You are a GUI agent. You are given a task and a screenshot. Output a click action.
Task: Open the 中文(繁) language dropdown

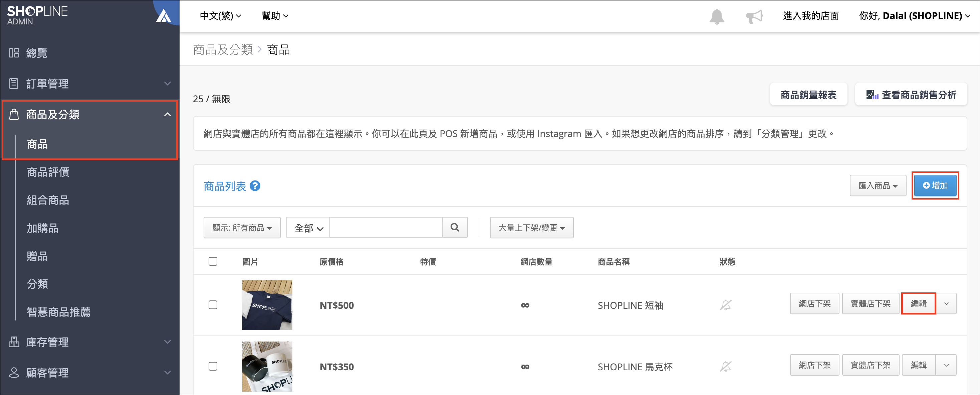point(221,16)
